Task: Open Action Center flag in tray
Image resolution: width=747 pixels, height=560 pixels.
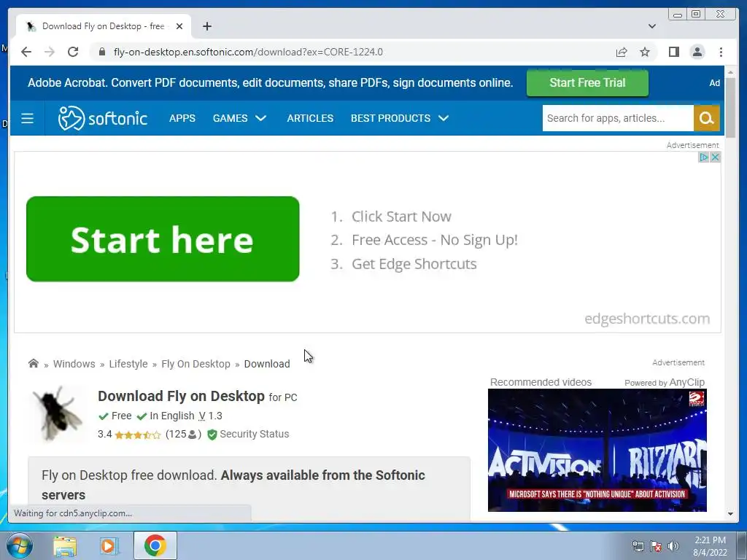Action: (x=656, y=546)
